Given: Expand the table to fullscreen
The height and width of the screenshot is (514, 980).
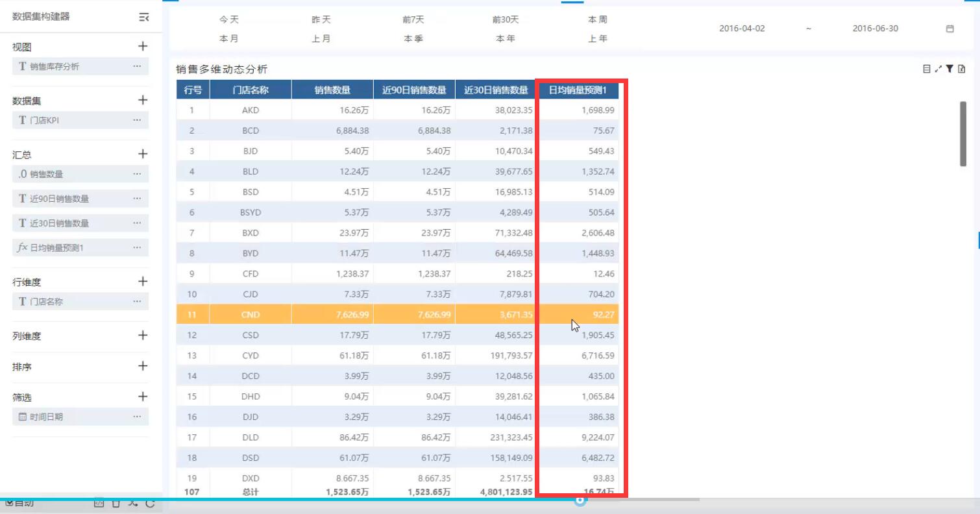Looking at the screenshot, I should click(938, 69).
